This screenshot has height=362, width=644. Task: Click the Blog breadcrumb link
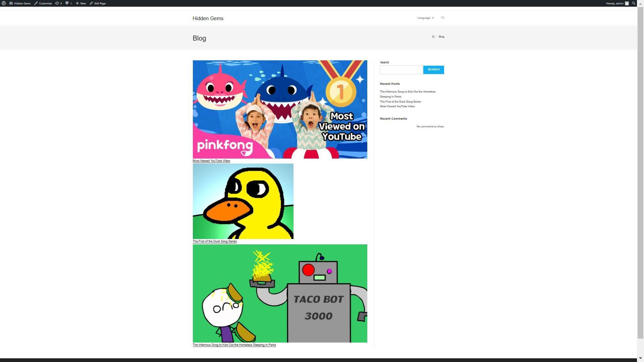point(441,37)
